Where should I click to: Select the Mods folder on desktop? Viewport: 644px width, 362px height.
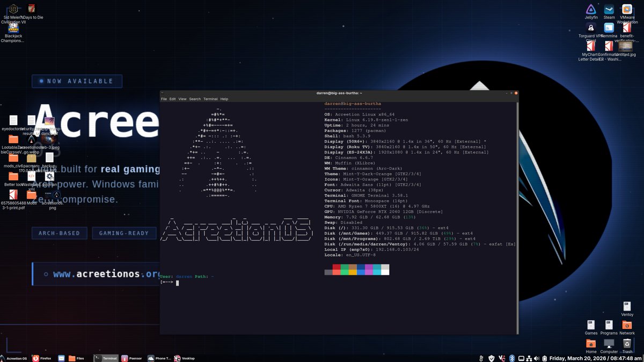[x=32, y=195]
